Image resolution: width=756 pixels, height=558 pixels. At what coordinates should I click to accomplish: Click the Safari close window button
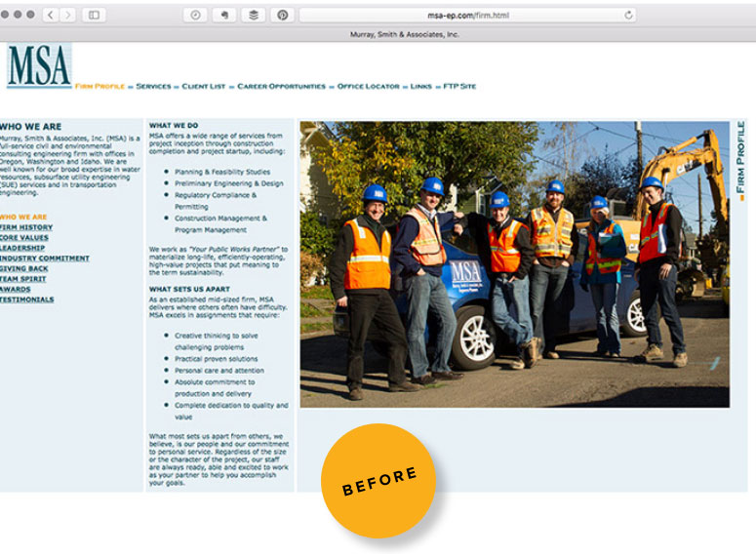[x=4, y=15]
